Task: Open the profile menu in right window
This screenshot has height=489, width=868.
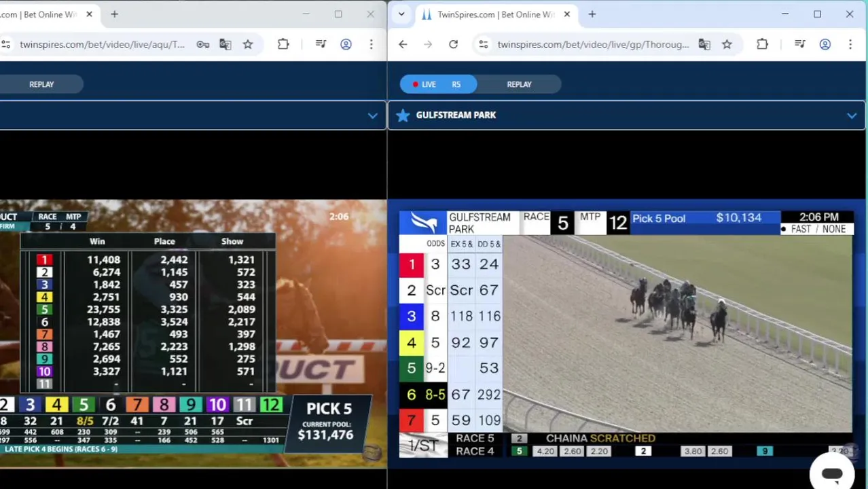Action: (x=825, y=44)
